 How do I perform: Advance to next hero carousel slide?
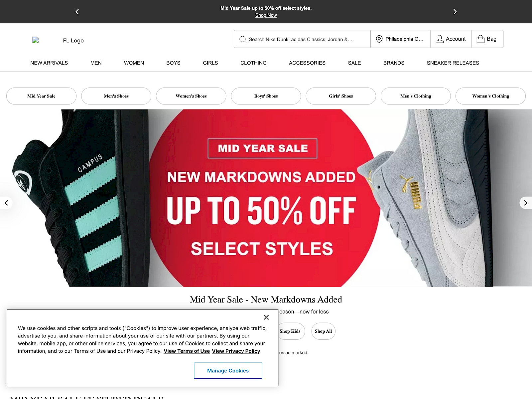(525, 203)
